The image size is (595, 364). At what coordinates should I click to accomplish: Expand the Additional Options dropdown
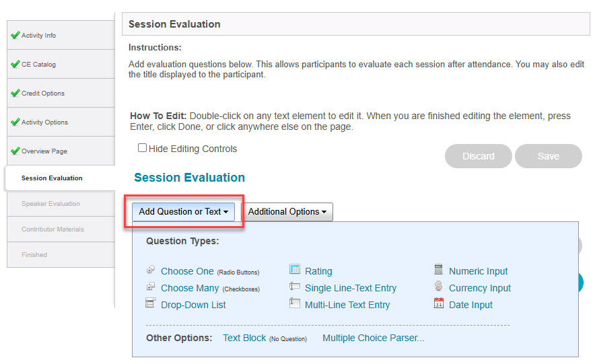coord(287,211)
